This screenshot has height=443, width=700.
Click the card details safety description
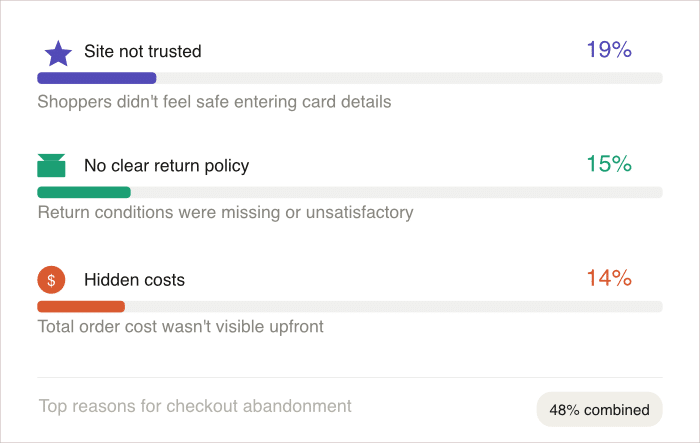pyautogui.click(x=214, y=101)
